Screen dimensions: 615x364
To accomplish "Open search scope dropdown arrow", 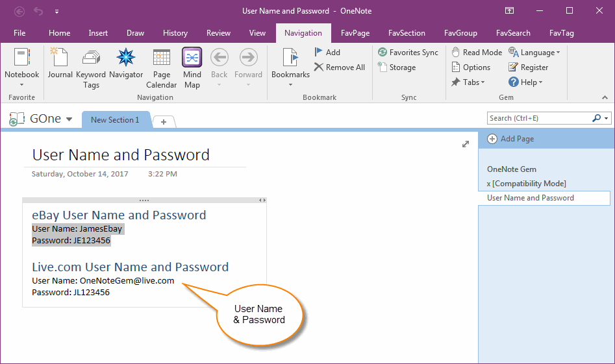I will pyautogui.click(x=607, y=118).
